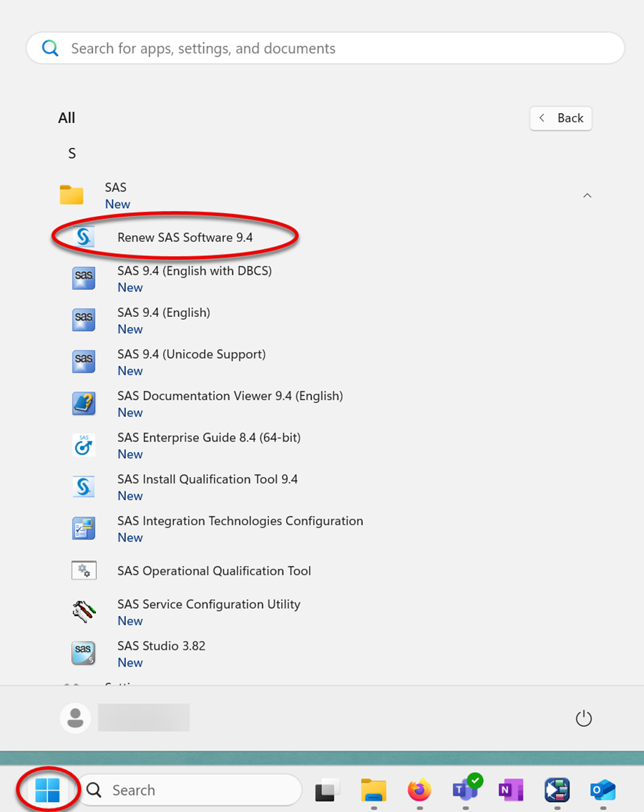Select 'SAS 9.4 (English)' text label
The image size is (644, 812).
[164, 313]
